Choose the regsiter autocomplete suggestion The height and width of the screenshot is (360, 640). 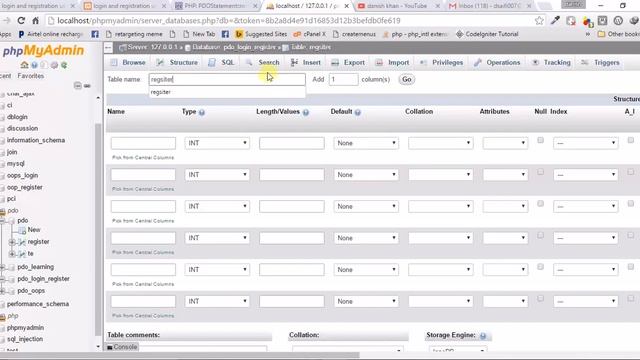pos(227,92)
